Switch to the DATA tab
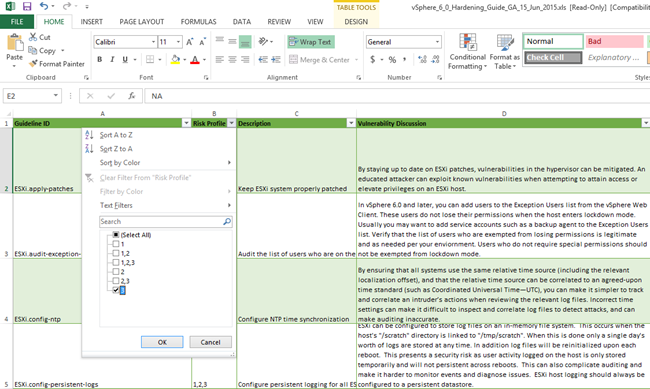Image resolution: width=650 pixels, height=389 pixels. 242,22
